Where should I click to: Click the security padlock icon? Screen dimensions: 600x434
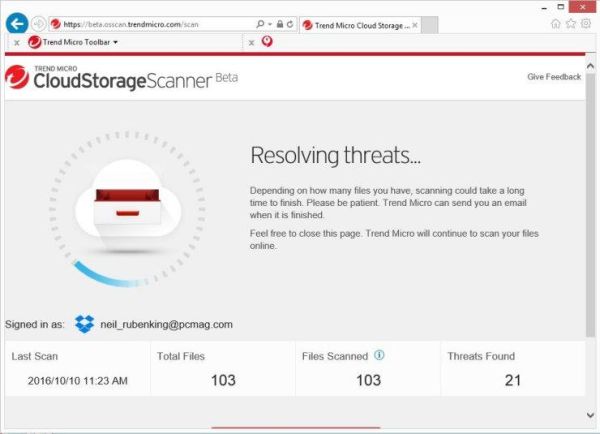click(x=280, y=24)
